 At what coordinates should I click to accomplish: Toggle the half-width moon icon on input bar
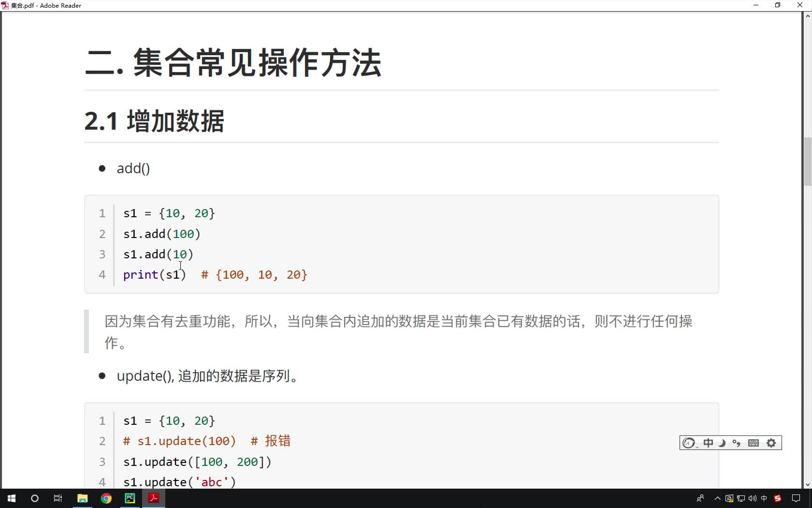(722, 443)
